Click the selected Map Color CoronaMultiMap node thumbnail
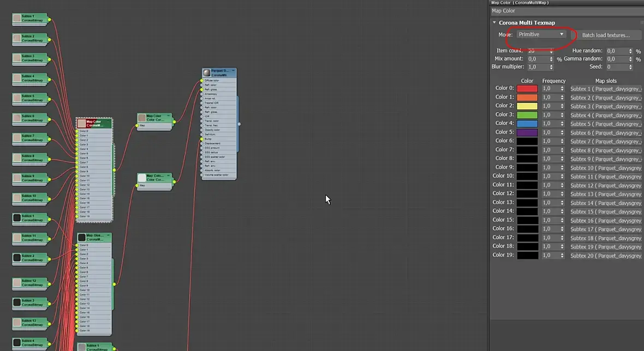Viewport: 644px width, 351px height. (82, 123)
